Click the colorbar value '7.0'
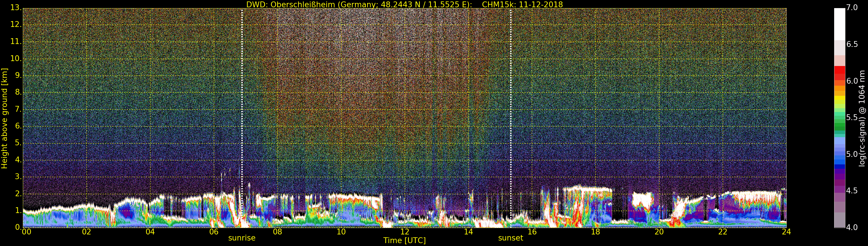 [x=852, y=8]
